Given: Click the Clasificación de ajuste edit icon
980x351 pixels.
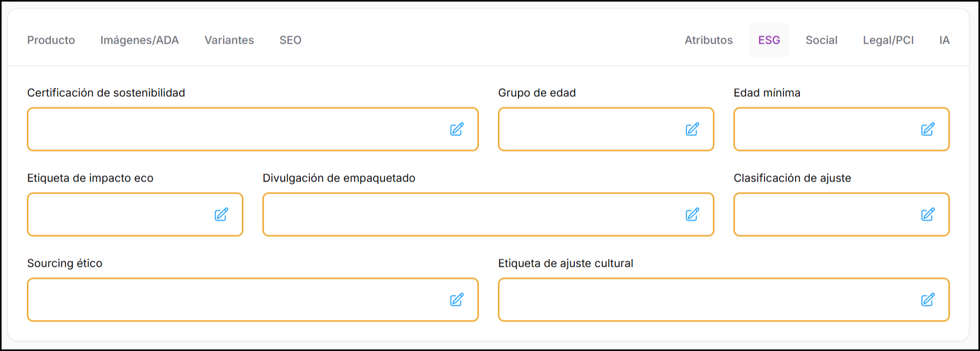Looking at the screenshot, I should [x=928, y=215].
